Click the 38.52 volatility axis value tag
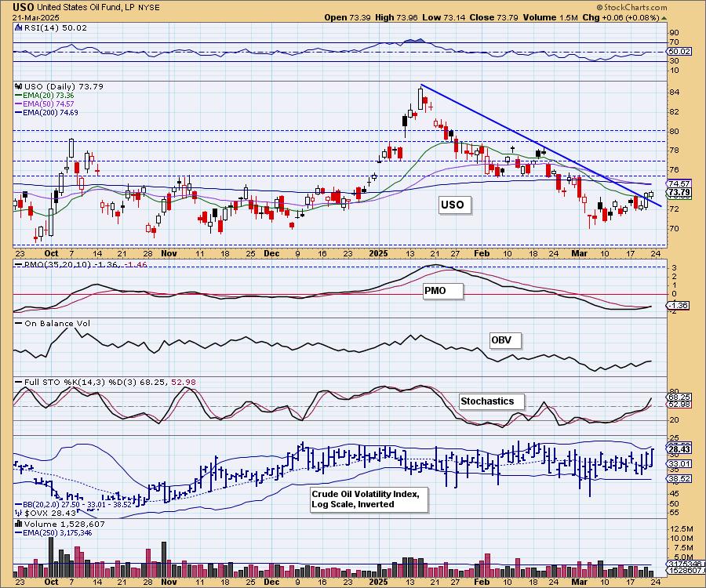 click(x=679, y=479)
